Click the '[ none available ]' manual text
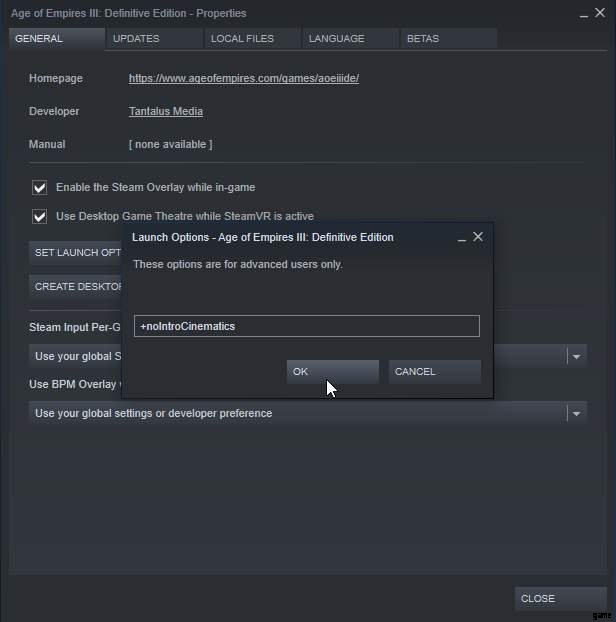 (171, 144)
